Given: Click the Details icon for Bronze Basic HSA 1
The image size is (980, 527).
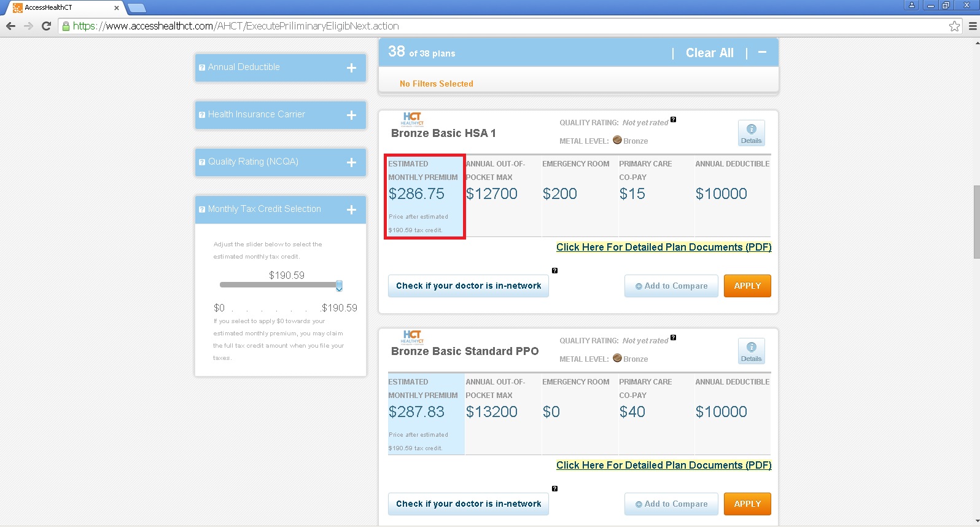Looking at the screenshot, I should tap(751, 133).
